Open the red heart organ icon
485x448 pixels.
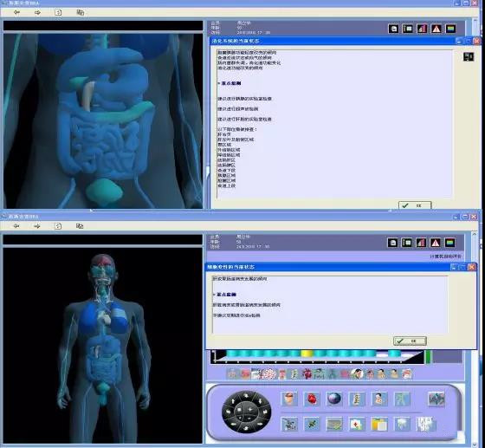point(312,399)
